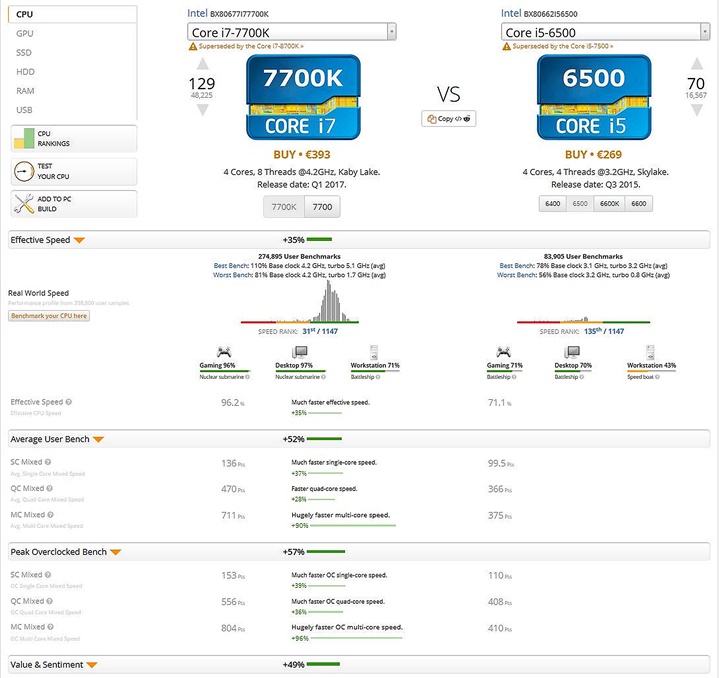Image resolution: width=720 pixels, height=678 pixels.
Task: Click BUY €393 for the i7-7700K
Action: coord(302,155)
